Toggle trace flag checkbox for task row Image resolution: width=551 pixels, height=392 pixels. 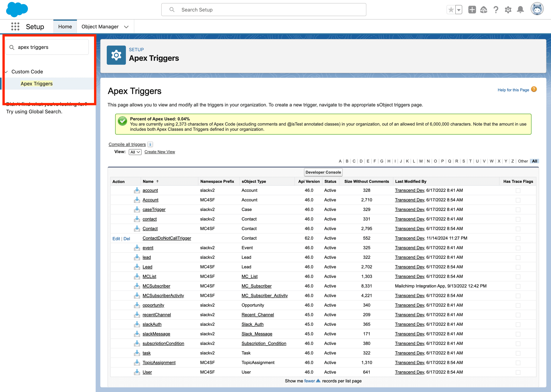[518, 353]
